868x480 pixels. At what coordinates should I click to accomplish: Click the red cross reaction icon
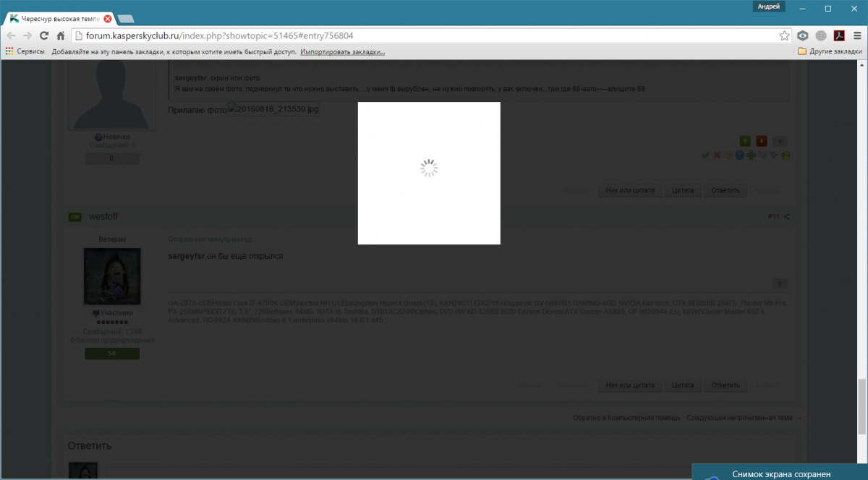click(x=717, y=155)
